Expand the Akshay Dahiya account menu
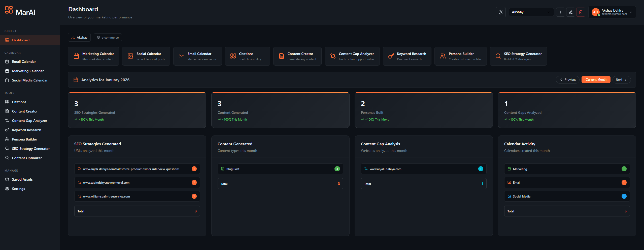 coord(612,12)
